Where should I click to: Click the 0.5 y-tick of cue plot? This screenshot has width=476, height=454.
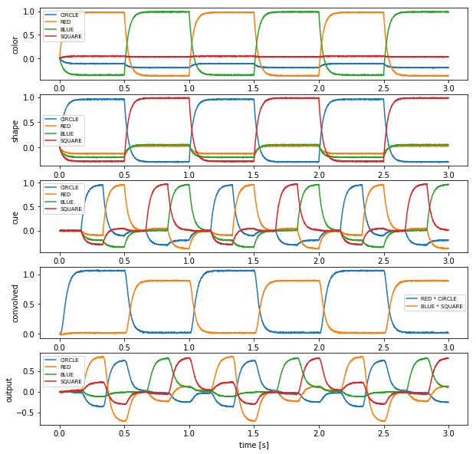tap(29, 207)
